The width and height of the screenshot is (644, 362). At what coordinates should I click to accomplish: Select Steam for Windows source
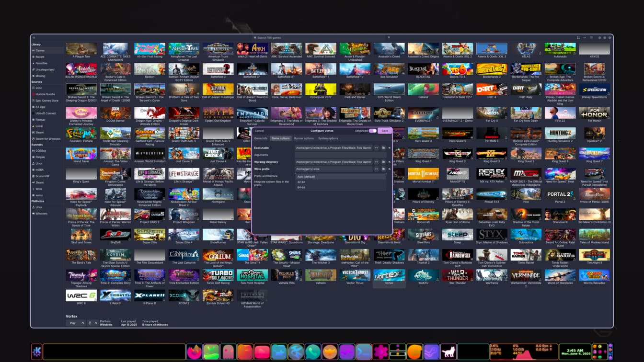47,139
